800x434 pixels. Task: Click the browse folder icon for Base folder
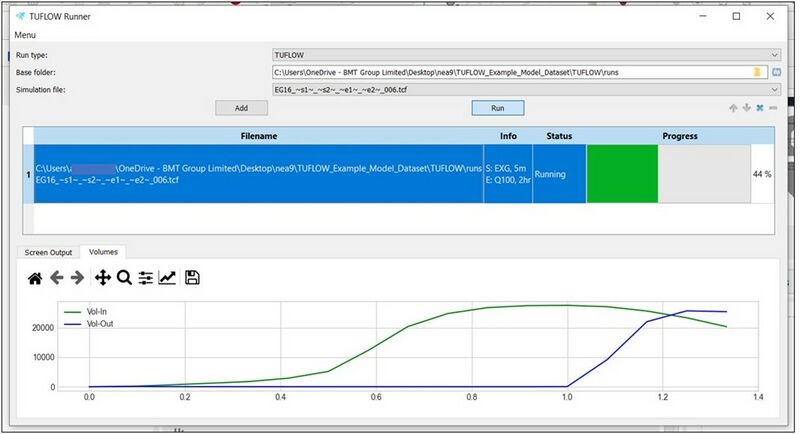758,72
